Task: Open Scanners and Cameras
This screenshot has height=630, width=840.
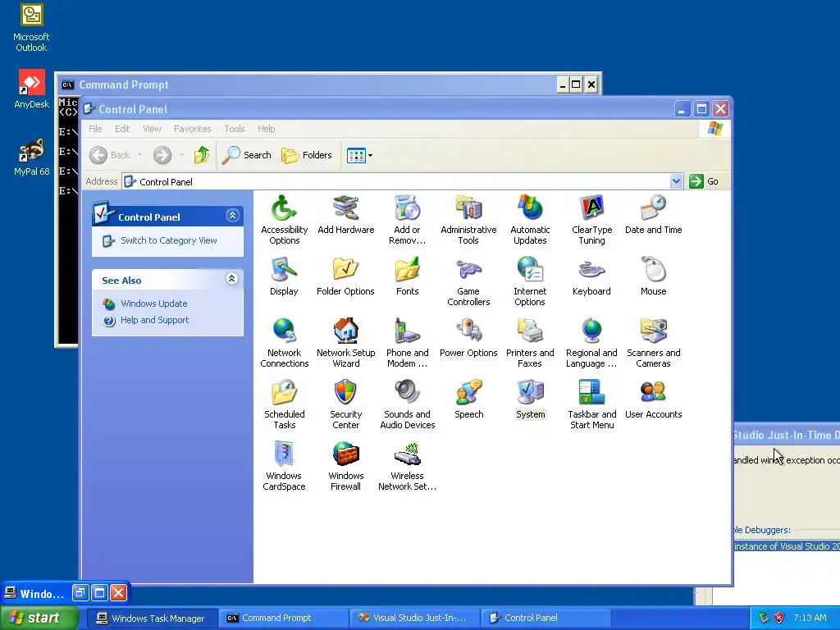Action: (653, 343)
